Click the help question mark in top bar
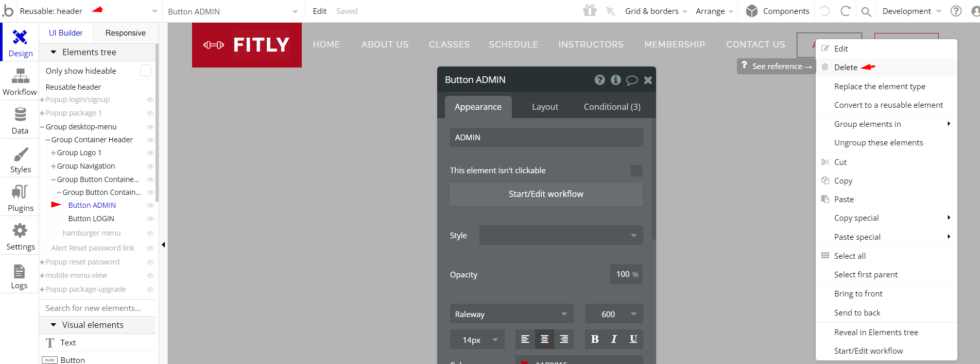 point(956,11)
